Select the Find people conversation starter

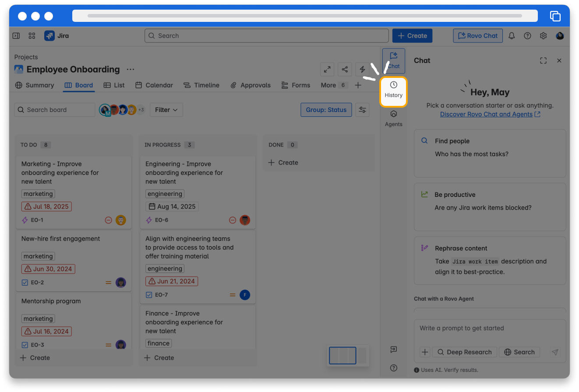pyautogui.click(x=490, y=153)
